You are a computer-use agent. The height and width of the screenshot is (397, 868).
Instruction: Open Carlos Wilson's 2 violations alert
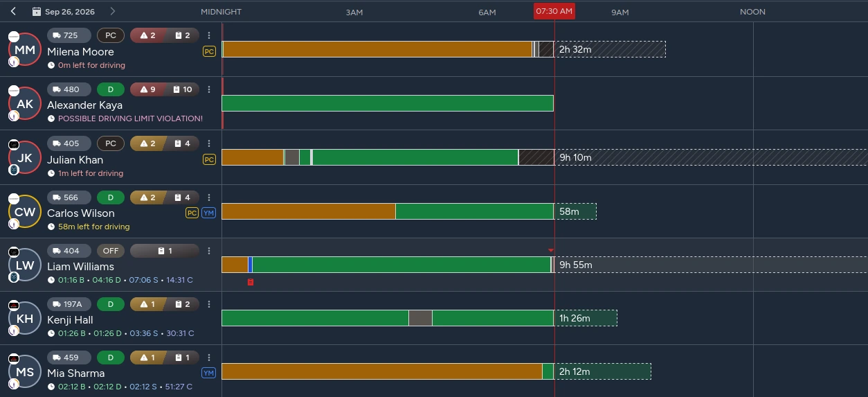147,197
